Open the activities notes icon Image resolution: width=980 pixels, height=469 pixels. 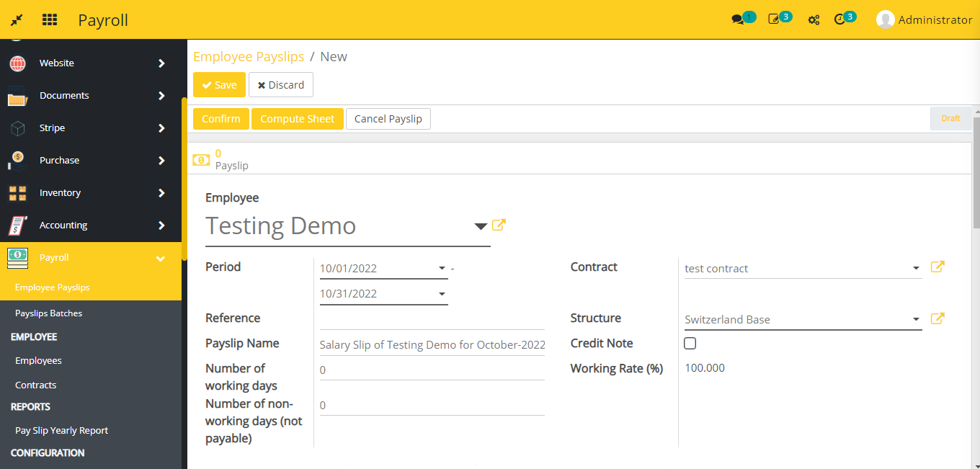click(775, 19)
